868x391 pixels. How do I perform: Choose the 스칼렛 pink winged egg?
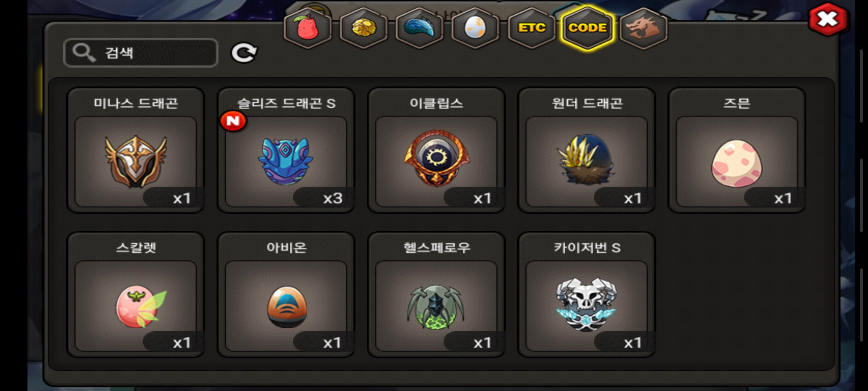click(136, 295)
